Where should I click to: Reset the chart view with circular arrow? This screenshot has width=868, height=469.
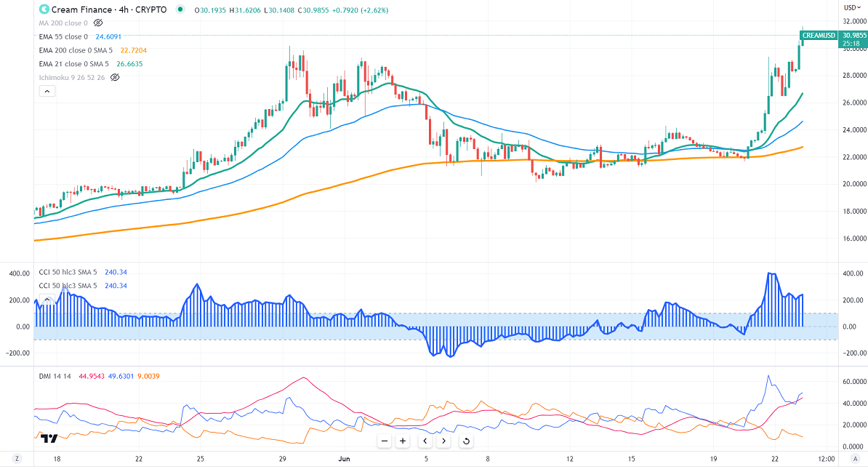(466, 441)
